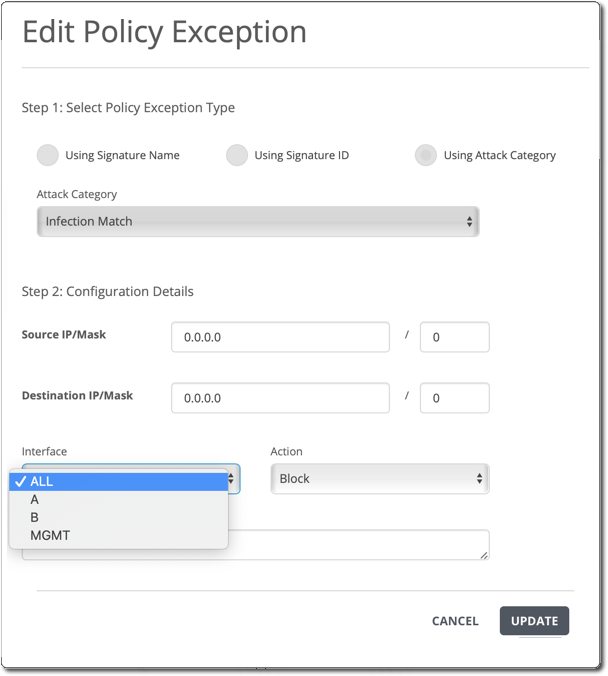Image resolution: width=608 pixels, height=676 pixels.
Task: Choose interface B from the list
Action: click(119, 517)
